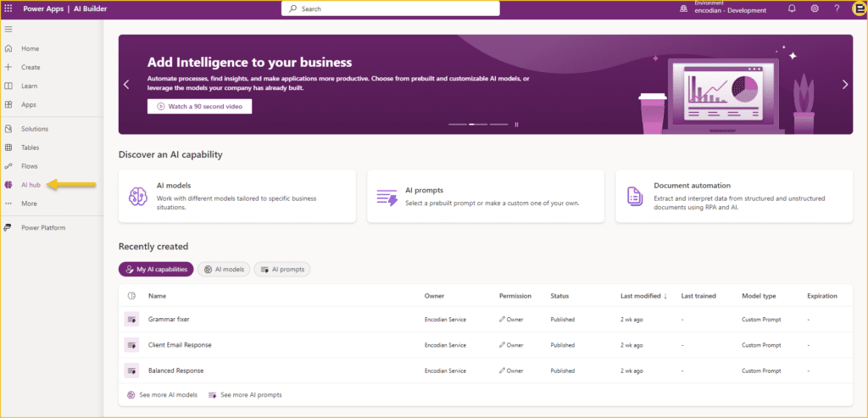Click the user account avatar
Image resolution: width=868 pixels, height=418 pixels.
857,8
